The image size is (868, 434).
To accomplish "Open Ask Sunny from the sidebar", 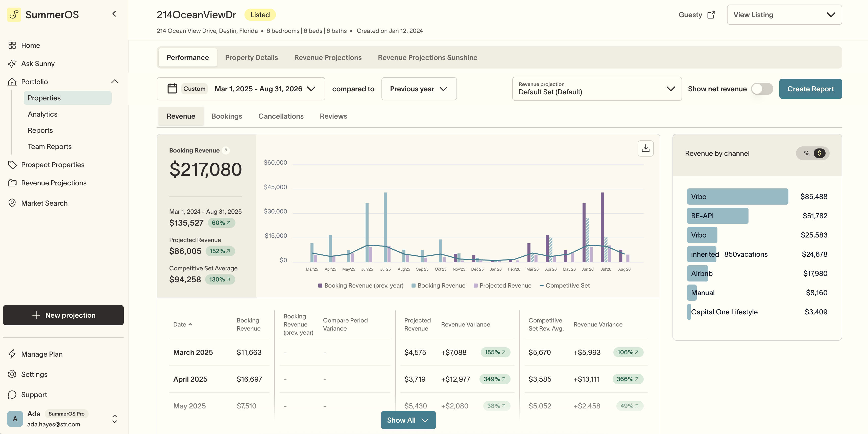I will pyautogui.click(x=38, y=63).
